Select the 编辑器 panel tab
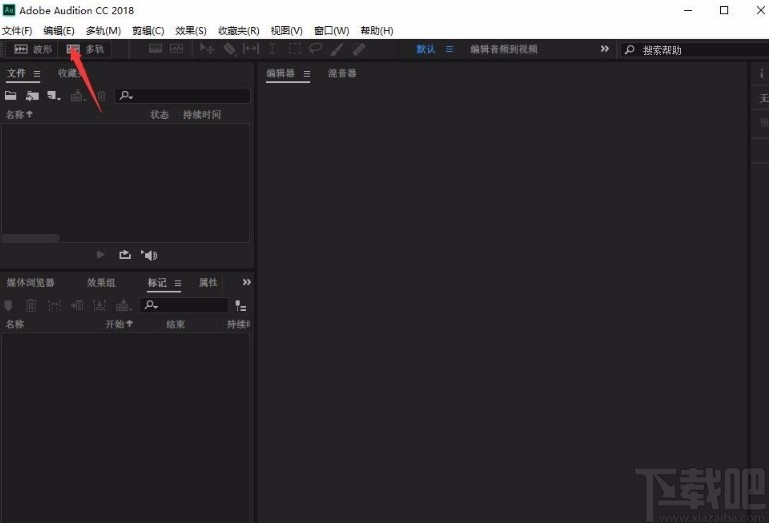The width and height of the screenshot is (769, 523). click(x=281, y=74)
